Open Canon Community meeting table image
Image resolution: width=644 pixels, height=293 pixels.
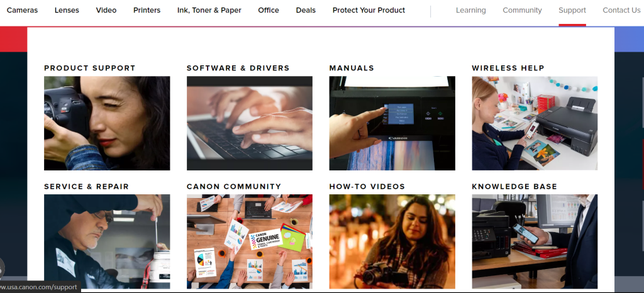[249, 241]
